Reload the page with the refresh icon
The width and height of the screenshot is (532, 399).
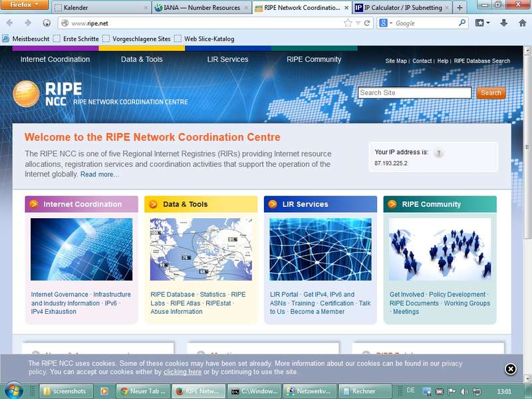click(367, 23)
